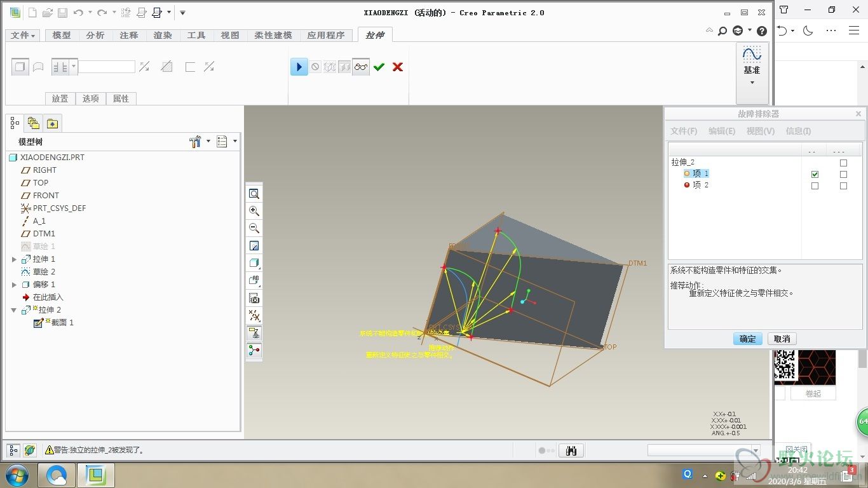Open the depth option dropdown arrow
The image size is (868, 488).
tap(74, 66)
